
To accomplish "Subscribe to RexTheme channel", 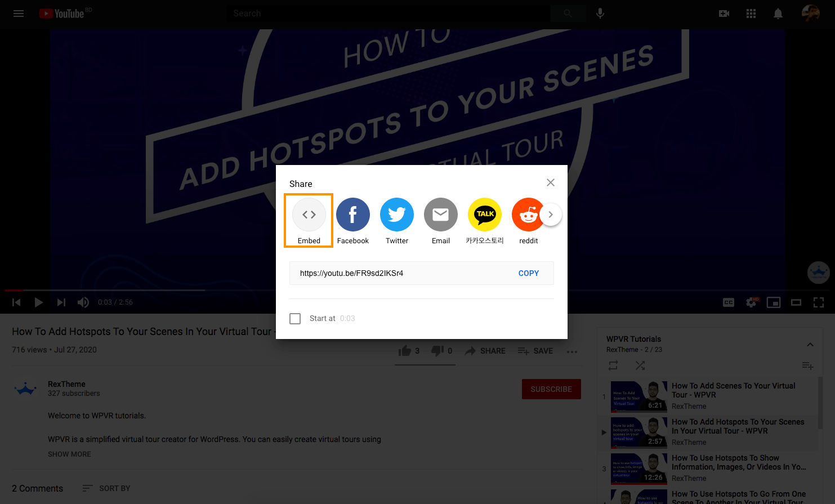I will [x=551, y=389].
